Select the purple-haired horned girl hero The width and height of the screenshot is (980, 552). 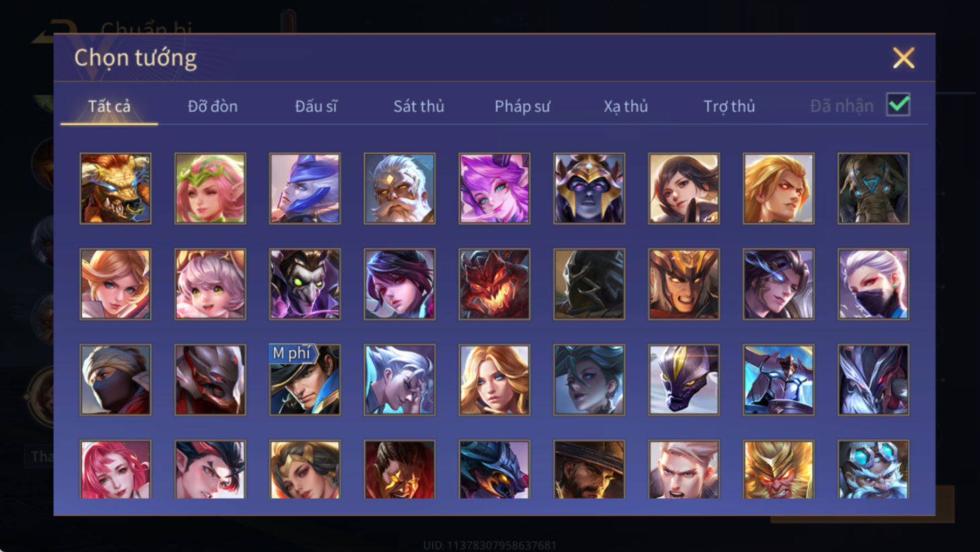coord(494,188)
